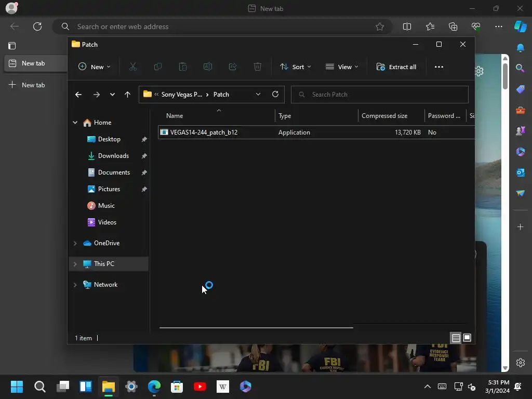Open the New dropdown in Explorer toolbar
Viewport: 532px width, 399px height.
pyautogui.click(x=95, y=67)
